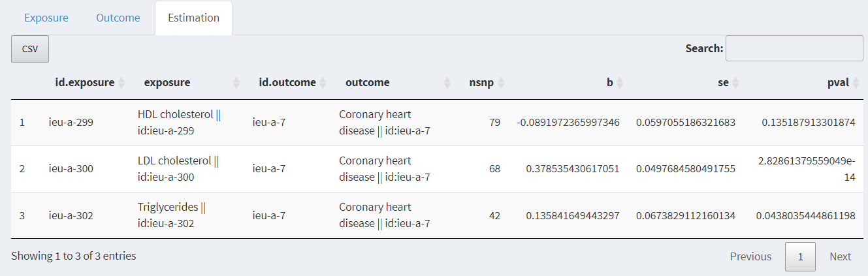
Task: Switch to the Exposure tab
Action: pyautogui.click(x=46, y=18)
